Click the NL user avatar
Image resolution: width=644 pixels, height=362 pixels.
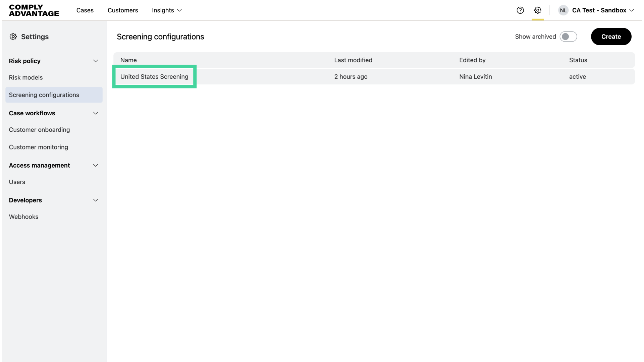click(x=563, y=10)
